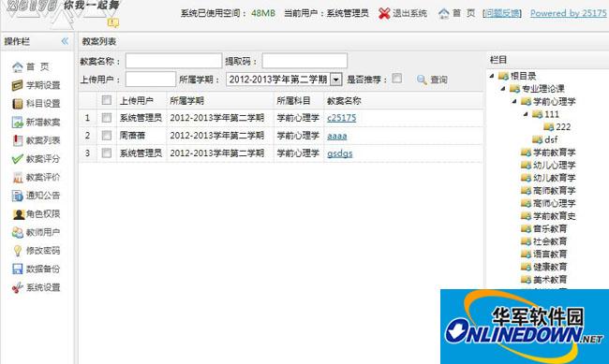
Task: Select 学前教育学 tree item
Action: pyautogui.click(x=555, y=153)
